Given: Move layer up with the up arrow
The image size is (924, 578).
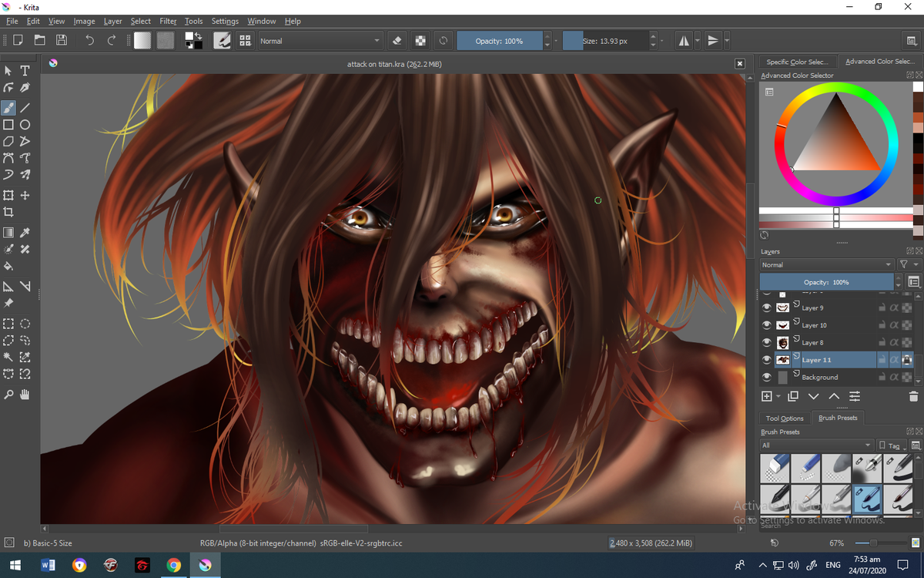Looking at the screenshot, I should [x=834, y=396].
